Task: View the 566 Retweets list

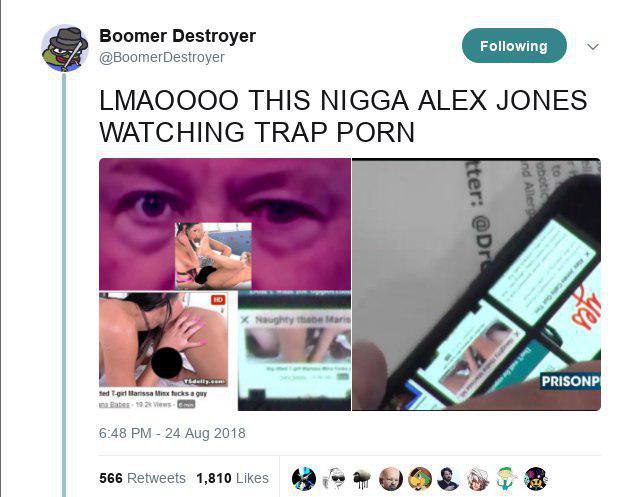Action: (x=142, y=478)
